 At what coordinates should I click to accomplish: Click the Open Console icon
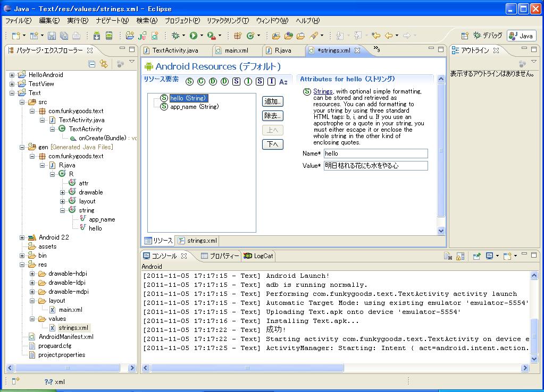pyautogui.click(x=507, y=256)
